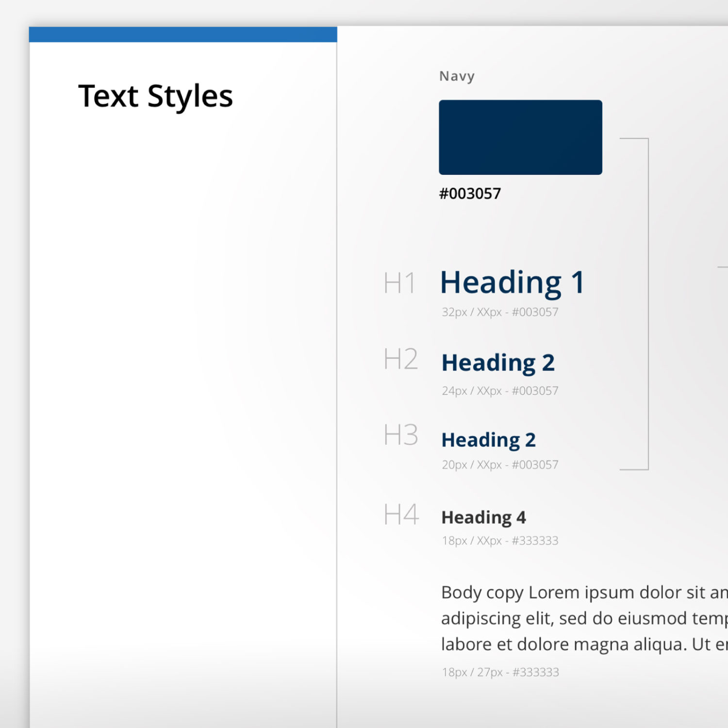Select the bold #003057 hex code under swatch
728x728 pixels.
tap(470, 194)
